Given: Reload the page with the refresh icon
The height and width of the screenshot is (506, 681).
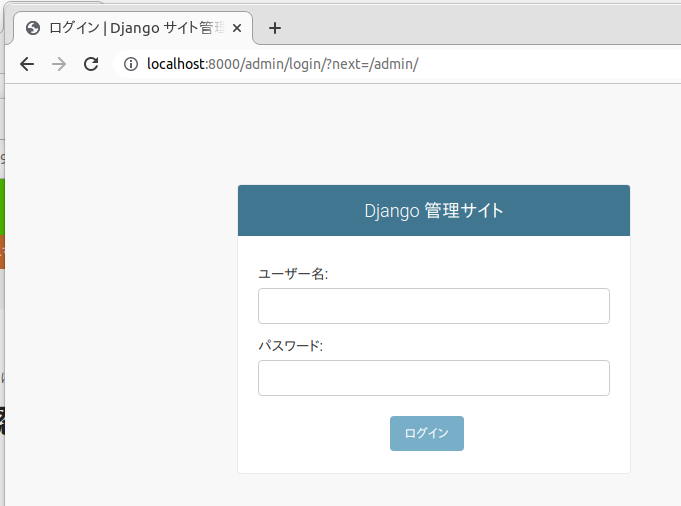Looking at the screenshot, I should (91, 64).
